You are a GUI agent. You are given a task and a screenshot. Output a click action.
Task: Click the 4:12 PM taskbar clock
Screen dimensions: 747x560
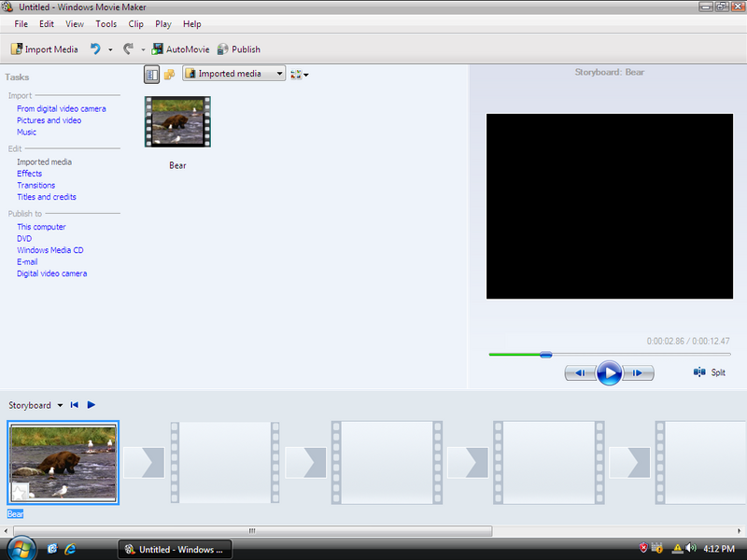(719, 549)
